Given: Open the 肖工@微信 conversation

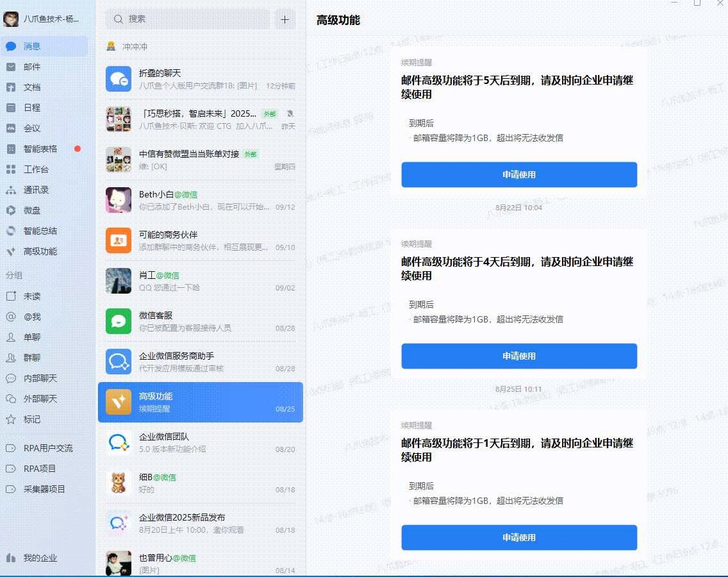Looking at the screenshot, I should coord(201,281).
